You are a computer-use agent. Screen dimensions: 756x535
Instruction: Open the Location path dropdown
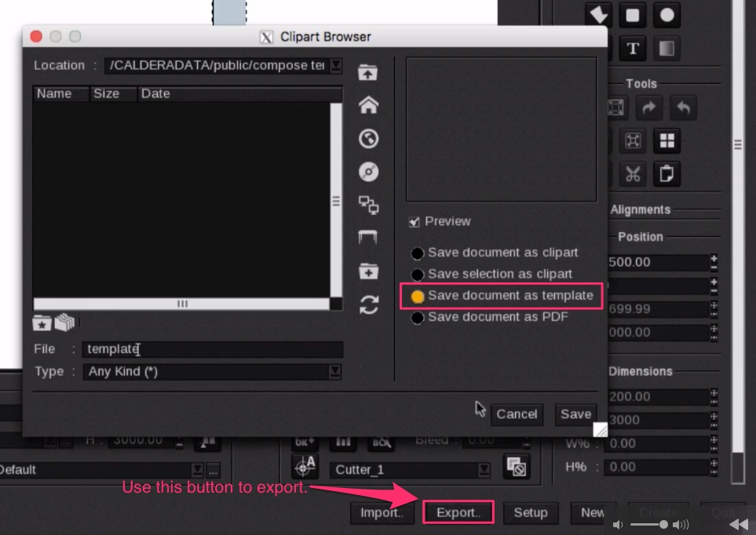click(x=335, y=65)
